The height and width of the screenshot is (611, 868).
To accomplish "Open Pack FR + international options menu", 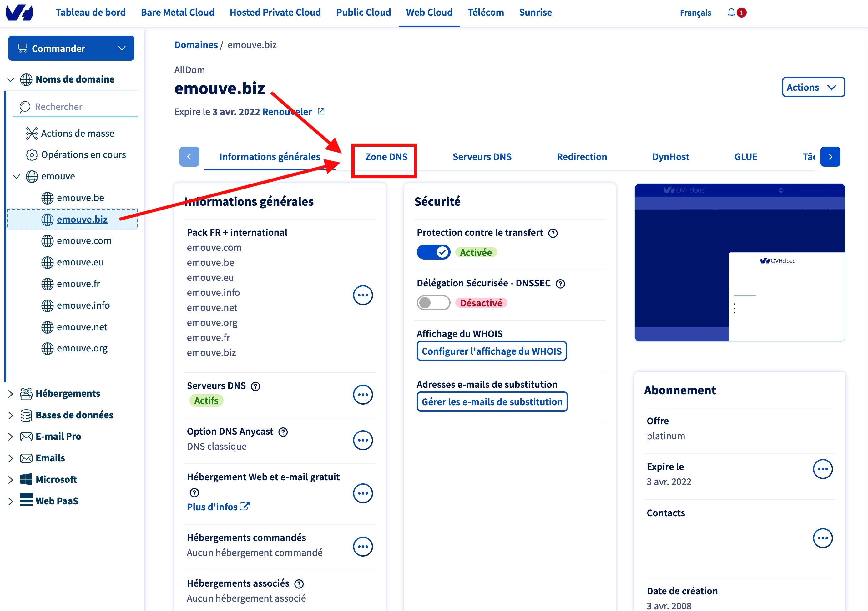I will pyautogui.click(x=363, y=295).
